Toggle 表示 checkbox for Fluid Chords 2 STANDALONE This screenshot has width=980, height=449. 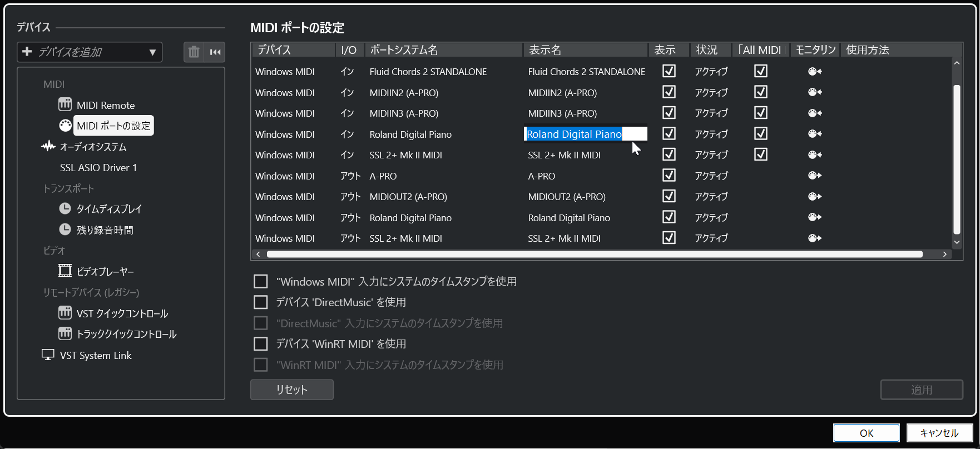tap(669, 71)
